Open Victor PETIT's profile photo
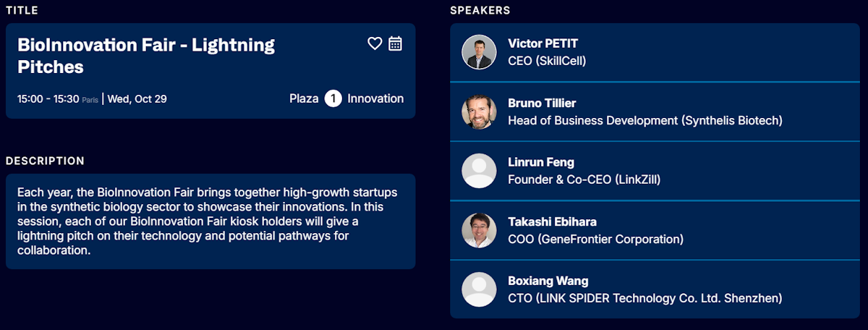Screen dimensions: 868x330 [x=479, y=52]
